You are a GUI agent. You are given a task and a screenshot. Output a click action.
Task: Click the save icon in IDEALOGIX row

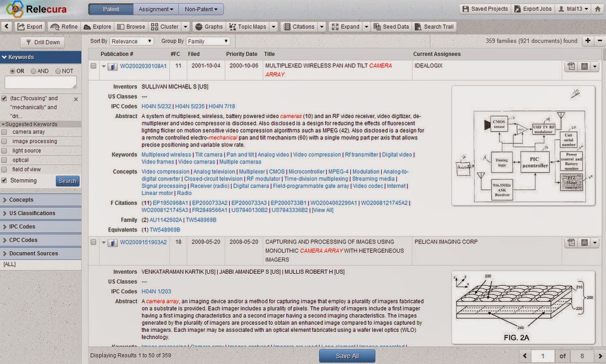click(x=584, y=67)
